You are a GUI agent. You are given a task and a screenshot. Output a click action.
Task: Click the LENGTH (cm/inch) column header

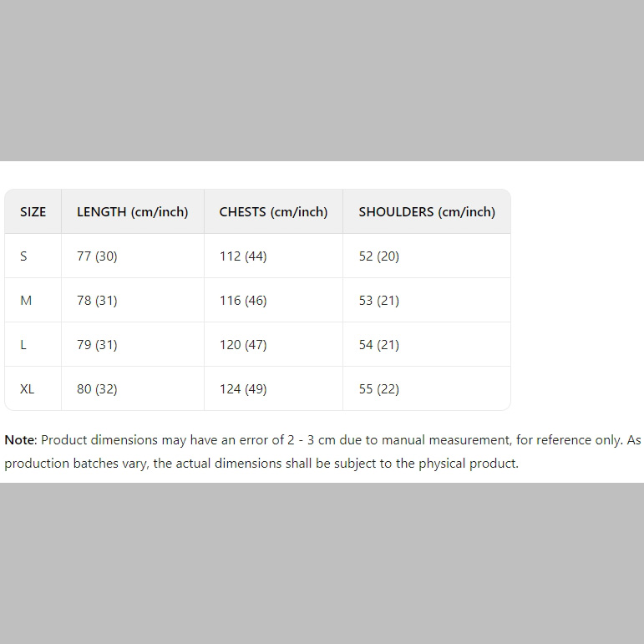tap(133, 212)
